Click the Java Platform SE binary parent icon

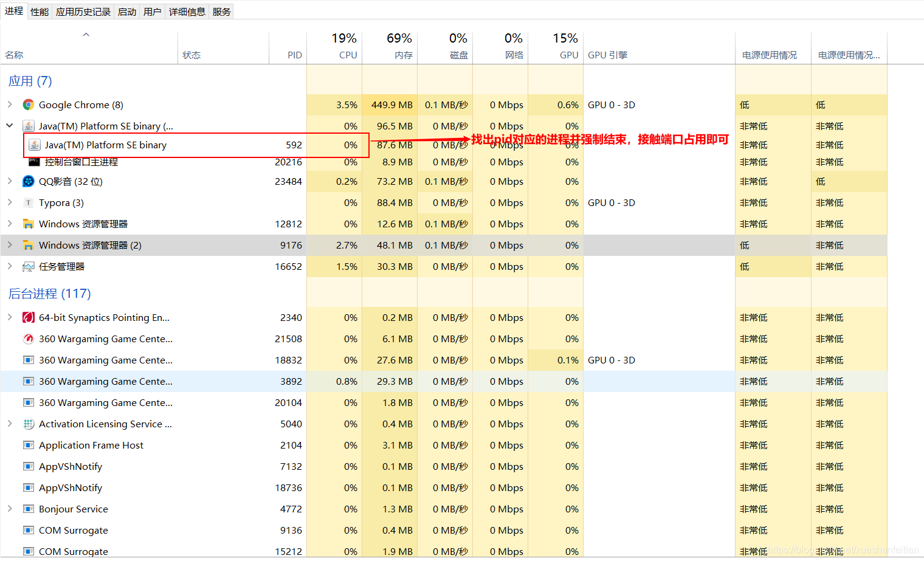(x=28, y=126)
